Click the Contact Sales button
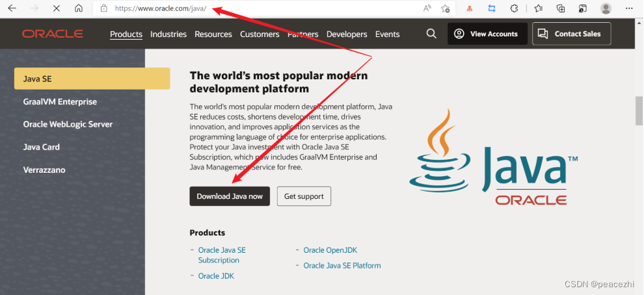This screenshot has height=295, width=644. 571,34
